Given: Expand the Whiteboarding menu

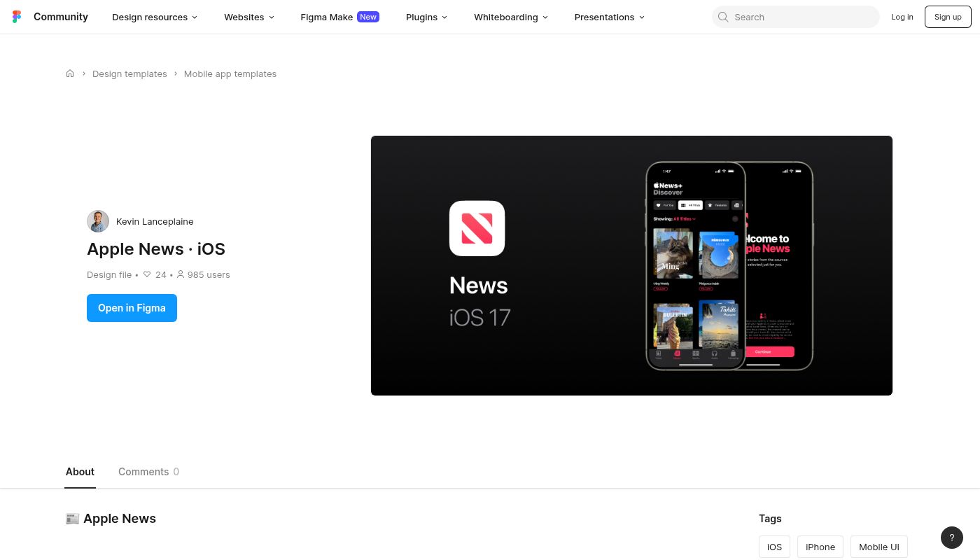Looking at the screenshot, I should (x=511, y=17).
